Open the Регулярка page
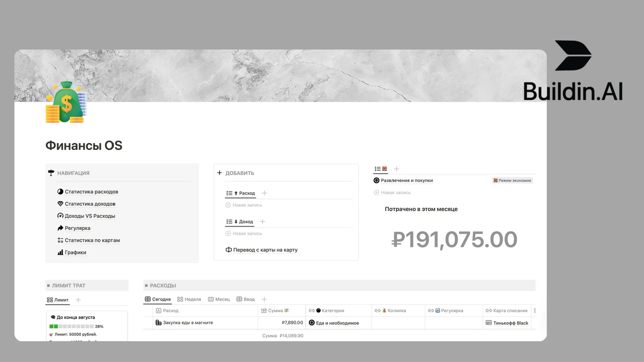Viewport: 644px width, 362px height. click(77, 228)
